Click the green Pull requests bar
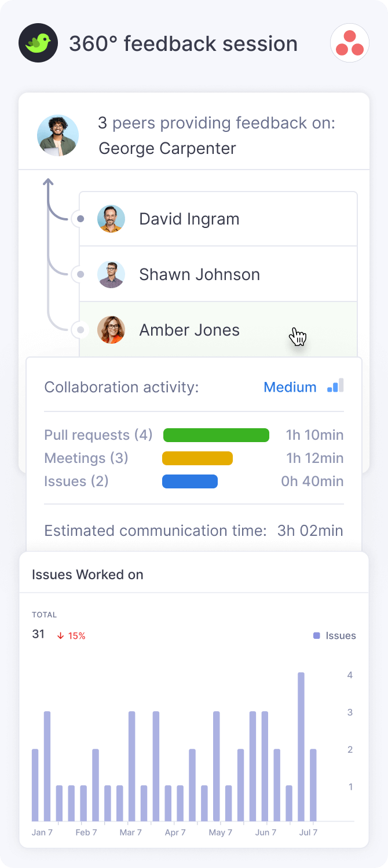The width and height of the screenshot is (388, 868). click(216, 435)
